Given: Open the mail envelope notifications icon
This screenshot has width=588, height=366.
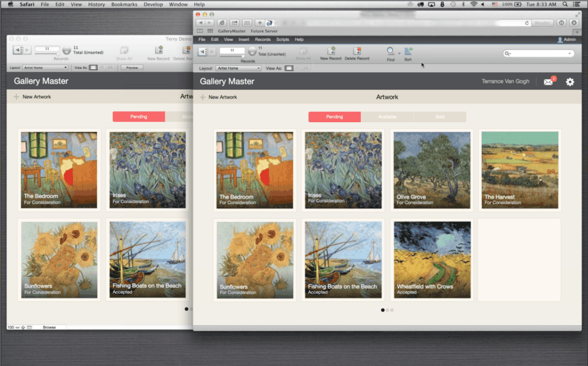Looking at the screenshot, I should (548, 81).
